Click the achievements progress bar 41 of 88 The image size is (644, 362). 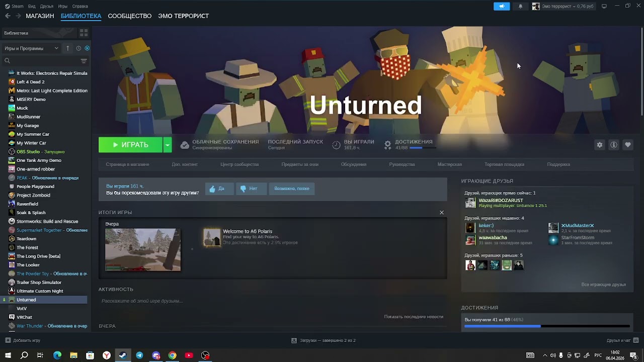click(547, 326)
